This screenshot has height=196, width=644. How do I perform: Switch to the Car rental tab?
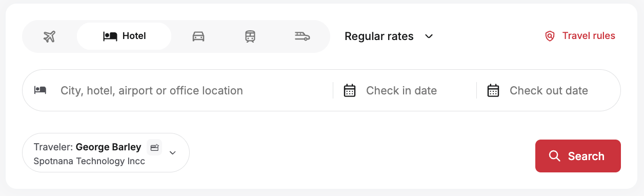point(198,36)
